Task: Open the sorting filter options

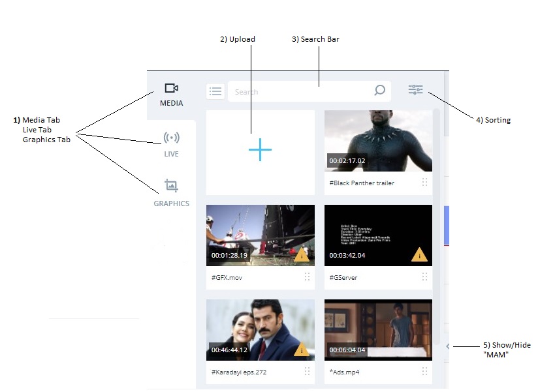Action: click(x=416, y=90)
